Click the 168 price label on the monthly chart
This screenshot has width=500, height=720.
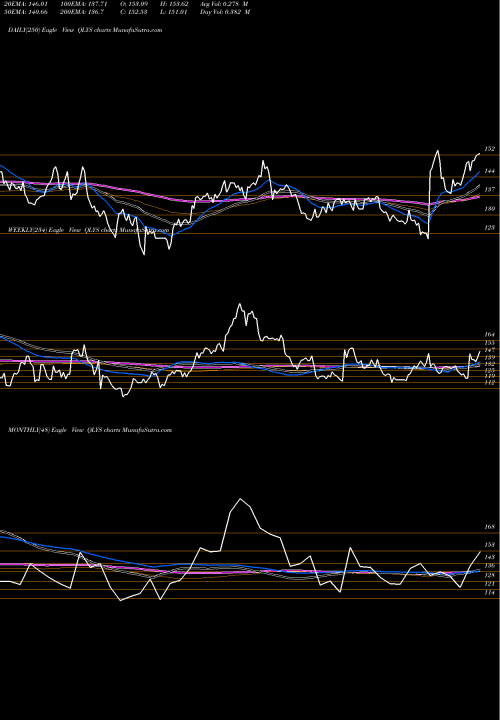[490, 527]
